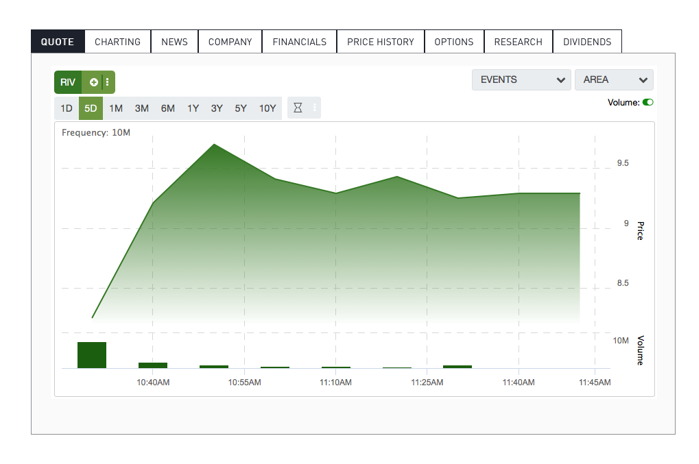Go to the DIVIDENDS tab
The width and height of the screenshot is (699, 464).
tap(587, 41)
